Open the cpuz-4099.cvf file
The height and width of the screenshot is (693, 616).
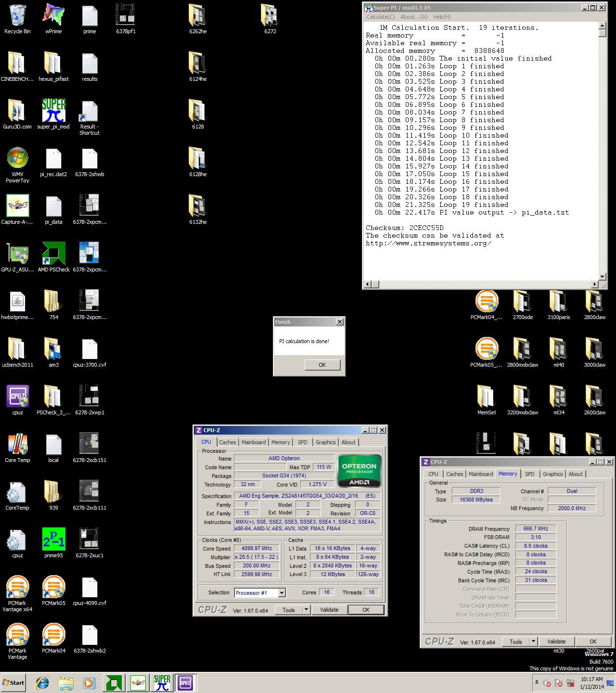90,591
